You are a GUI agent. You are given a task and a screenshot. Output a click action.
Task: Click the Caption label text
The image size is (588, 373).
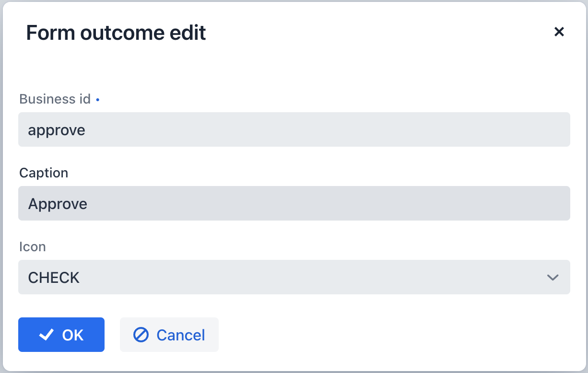click(43, 173)
